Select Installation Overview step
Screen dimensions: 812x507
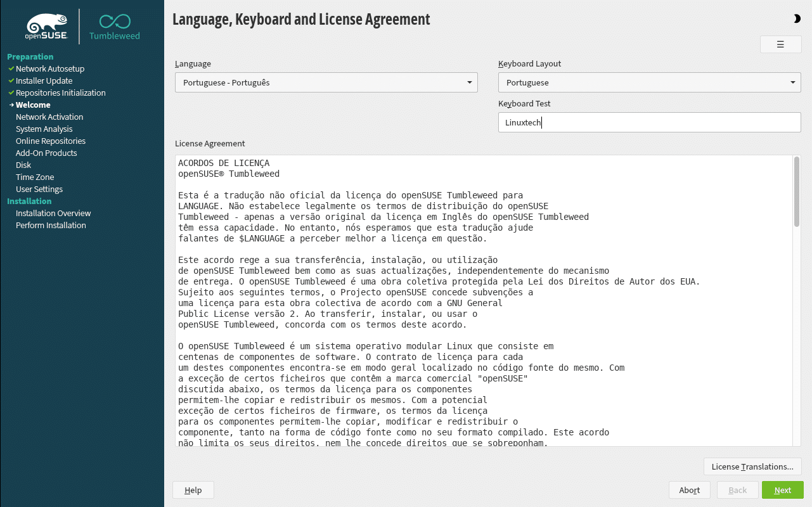[53, 213]
